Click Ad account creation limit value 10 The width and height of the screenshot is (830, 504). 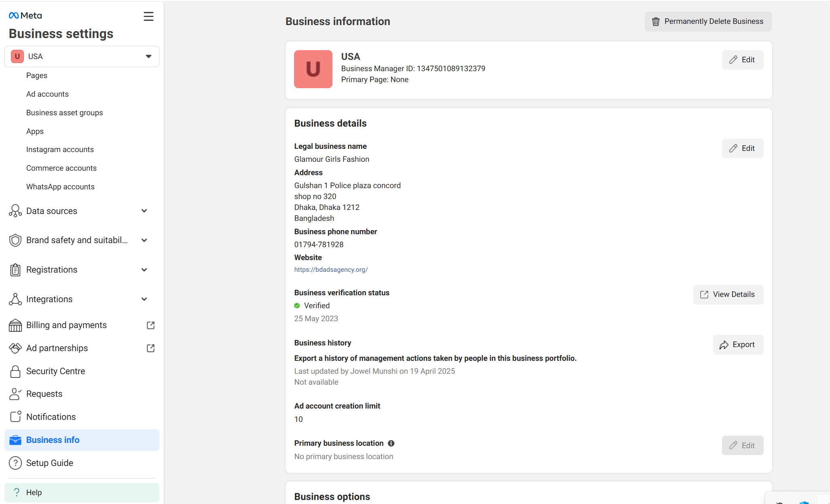point(299,419)
